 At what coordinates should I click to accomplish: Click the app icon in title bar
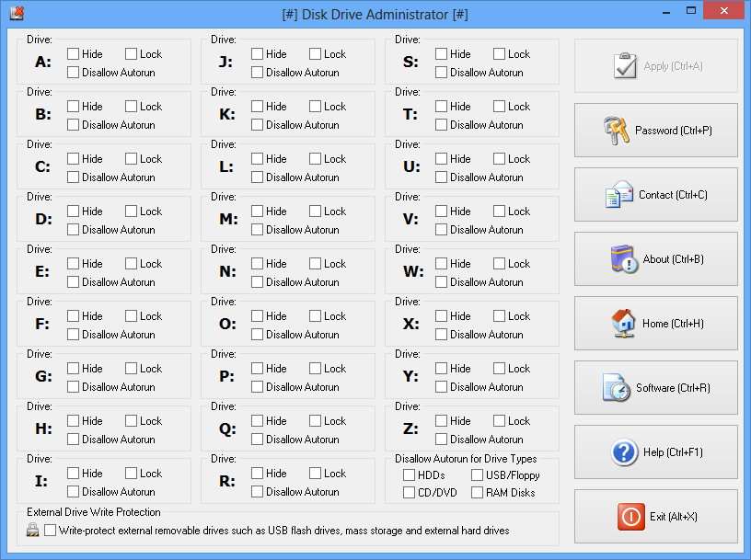[17, 13]
